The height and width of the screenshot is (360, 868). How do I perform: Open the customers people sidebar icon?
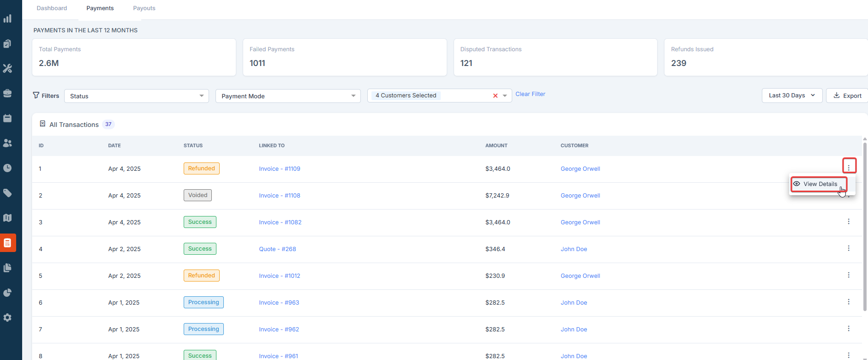pos(7,143)
